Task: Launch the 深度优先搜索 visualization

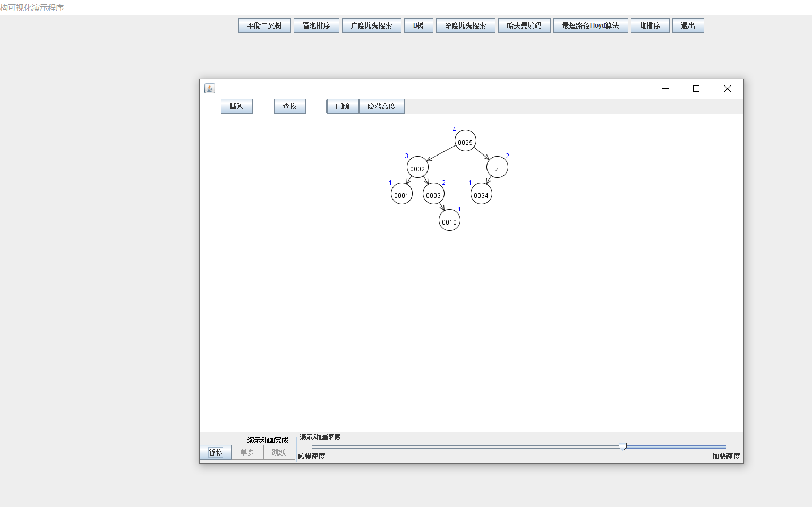Action: 465,25
